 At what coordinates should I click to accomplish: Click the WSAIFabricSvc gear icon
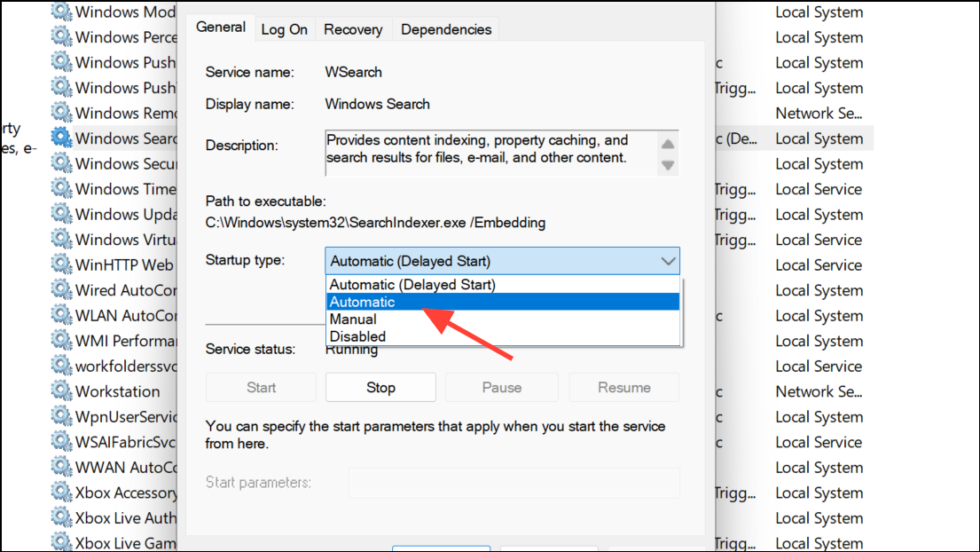pos(61,441)
